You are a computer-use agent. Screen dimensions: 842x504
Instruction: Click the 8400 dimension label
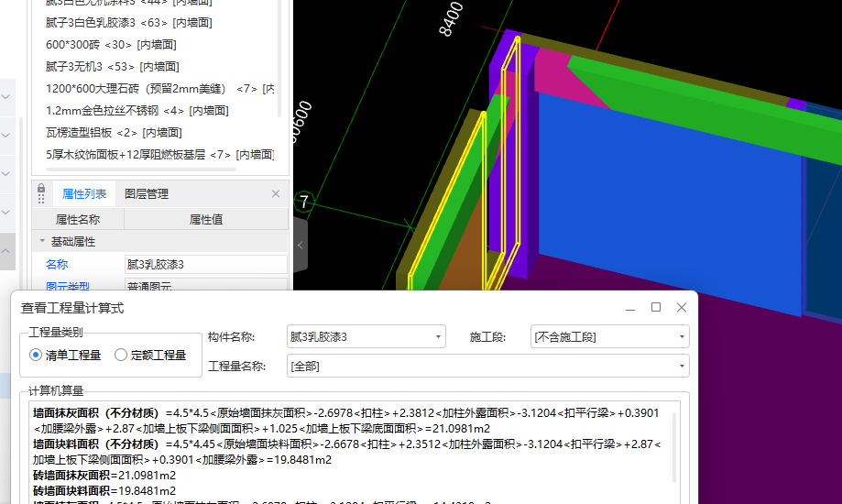tap(451, 19)
